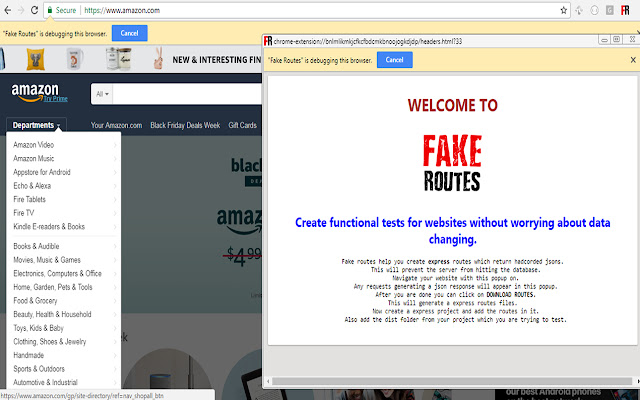Expand Amazon Music department
Image resolution: width=640 pixels, height=400 pixels.
click(x=64, y=158)
